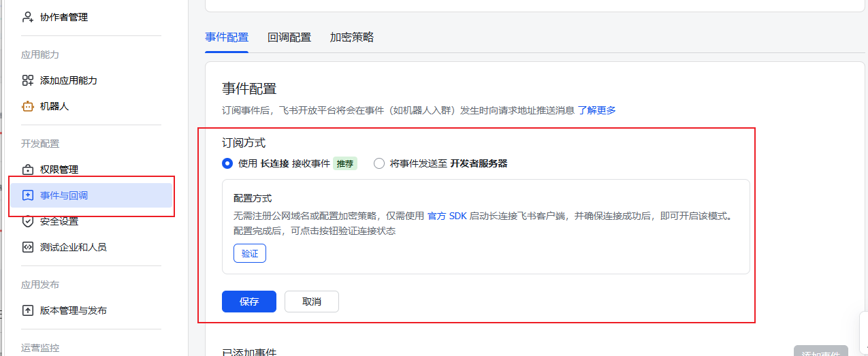
Task: Click the 已添加事件 heading
Action: tap(249, 351)
